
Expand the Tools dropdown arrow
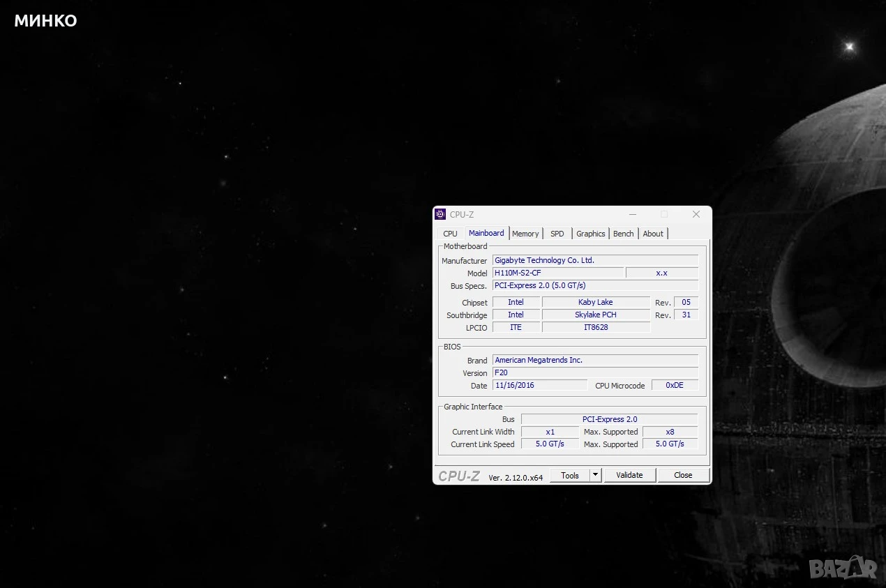[595, 475]
